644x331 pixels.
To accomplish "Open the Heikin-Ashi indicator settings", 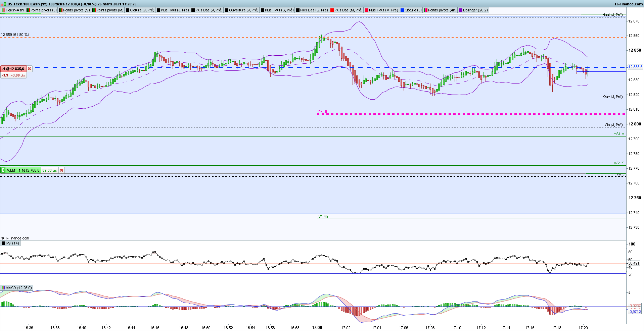I will pos(13,10).
